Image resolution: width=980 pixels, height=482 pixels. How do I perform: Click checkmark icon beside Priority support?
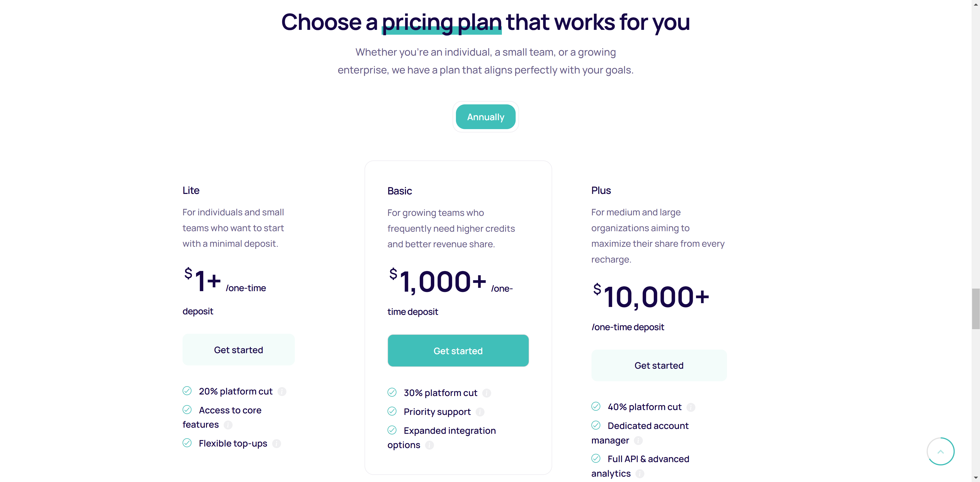click(x=392, y=411)
